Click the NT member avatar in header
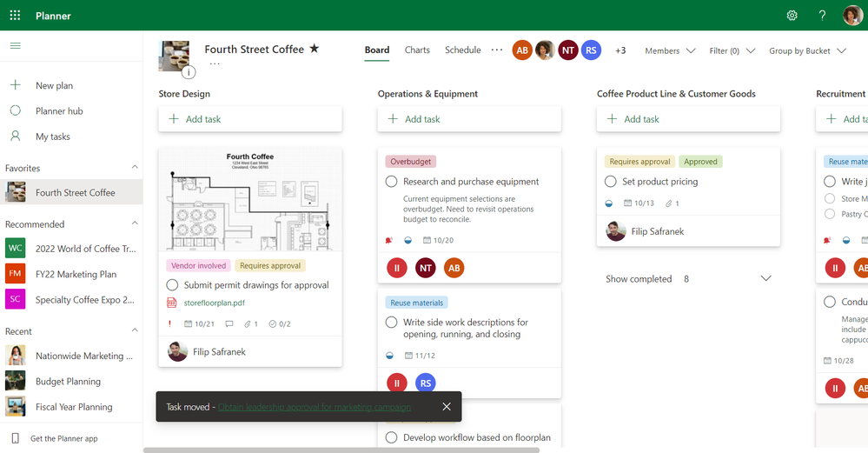 [568, 50]
